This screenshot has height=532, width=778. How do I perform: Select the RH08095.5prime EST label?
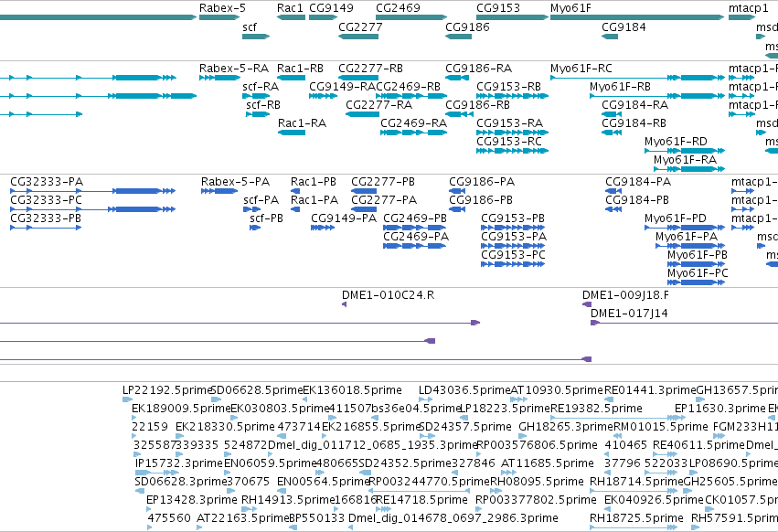[537, 482]
